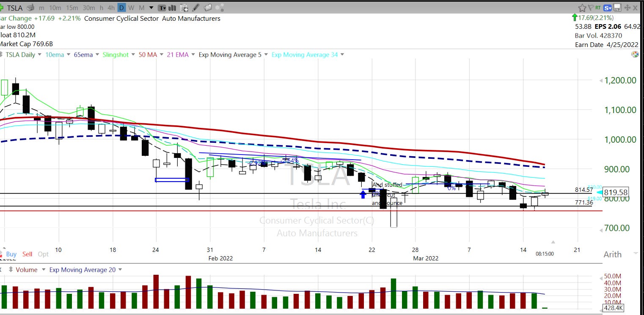Select the 'And stuffed' chart note

(387, 185)
